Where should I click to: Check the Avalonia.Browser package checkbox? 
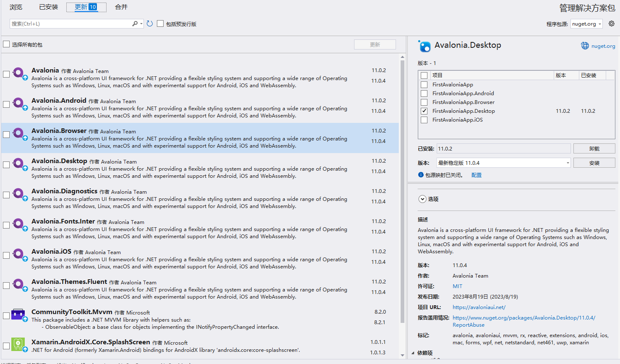coord(6,135)
